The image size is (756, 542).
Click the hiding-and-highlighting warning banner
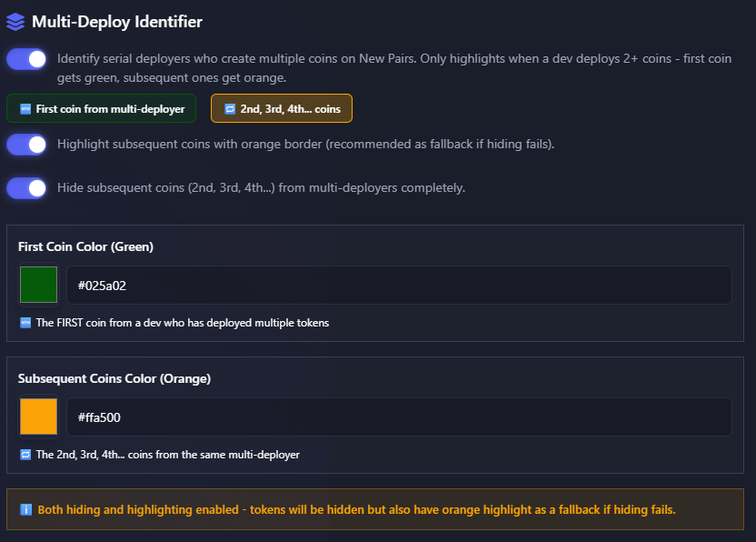378,509
